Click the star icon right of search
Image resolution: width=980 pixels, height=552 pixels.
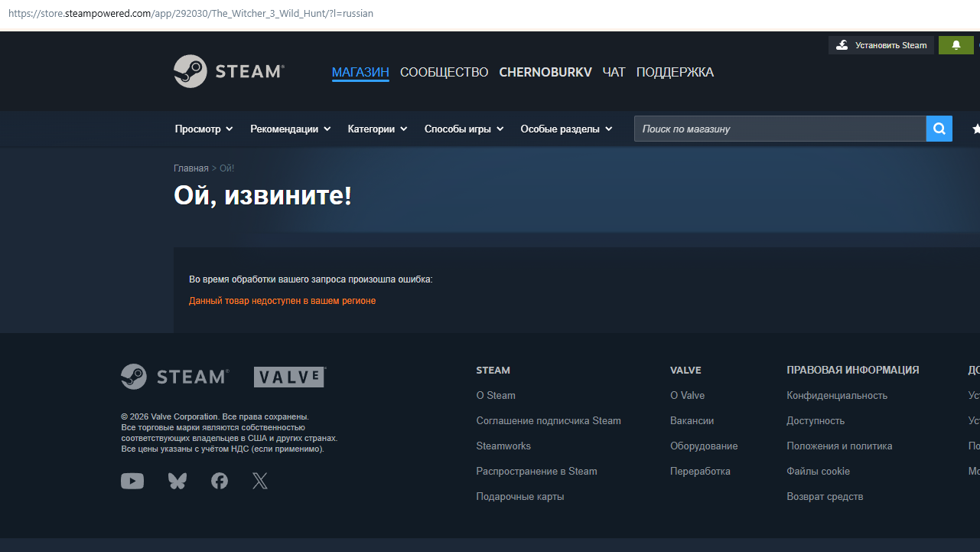click(975, 129)
